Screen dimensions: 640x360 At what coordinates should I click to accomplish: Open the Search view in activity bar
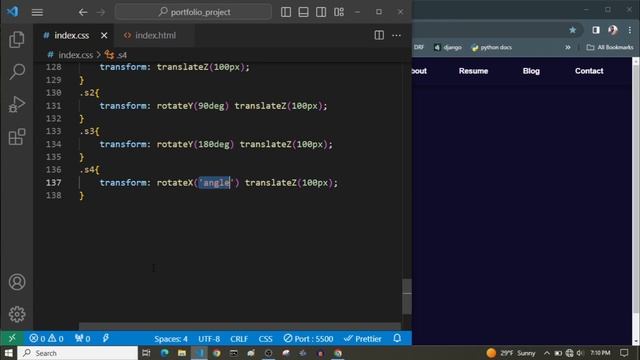[x=17, y=71]
